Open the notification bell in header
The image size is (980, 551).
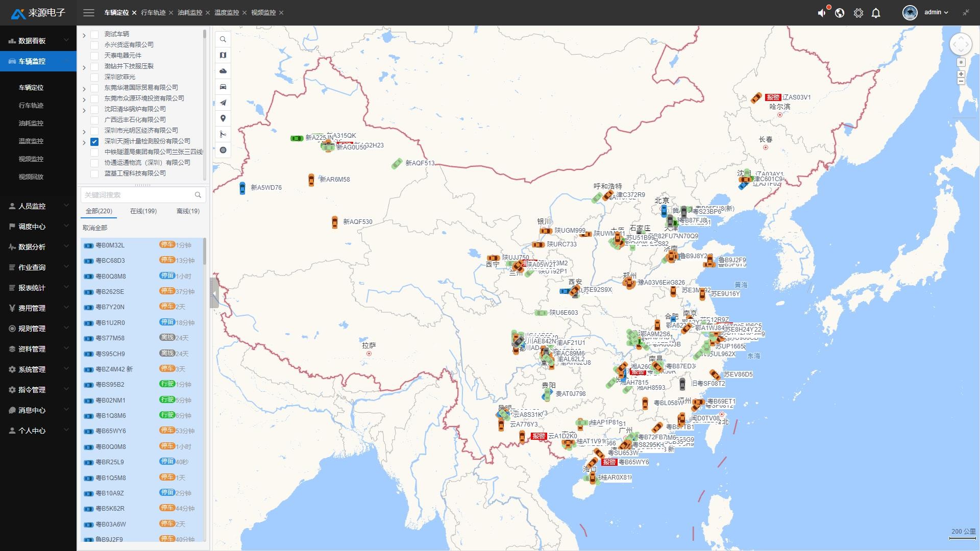click(876, 13)
